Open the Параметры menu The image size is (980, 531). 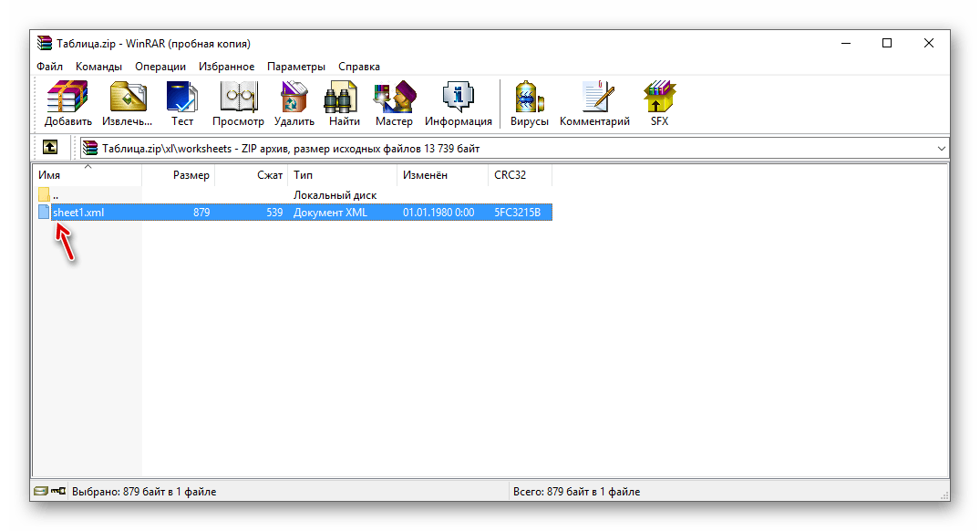tap(295, 67)
